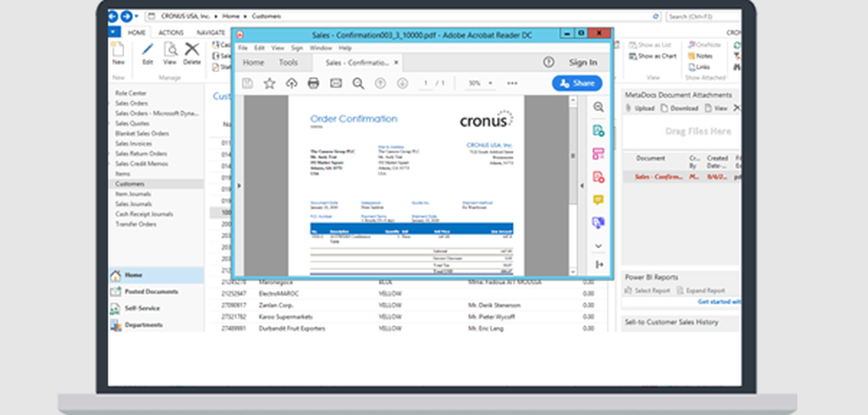Screen dimensions: 868x415
Task: Go to previous page in Acrobat
Action: point(380,83)
